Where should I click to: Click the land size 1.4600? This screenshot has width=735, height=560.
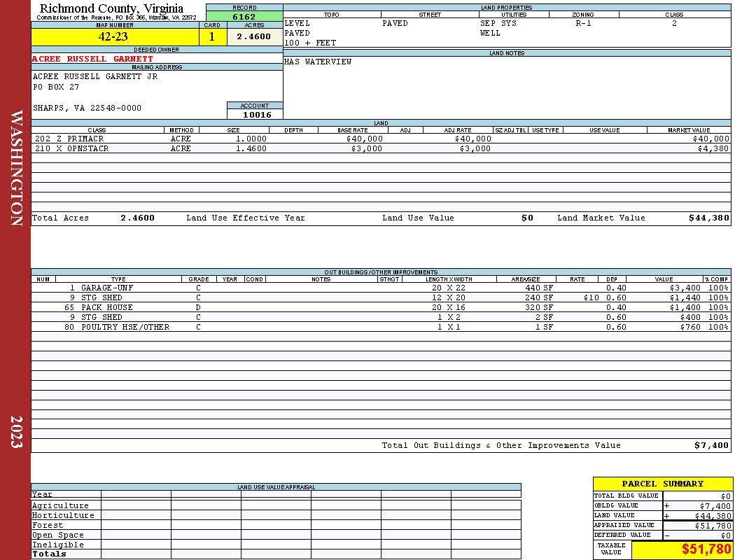coord(251,148)
